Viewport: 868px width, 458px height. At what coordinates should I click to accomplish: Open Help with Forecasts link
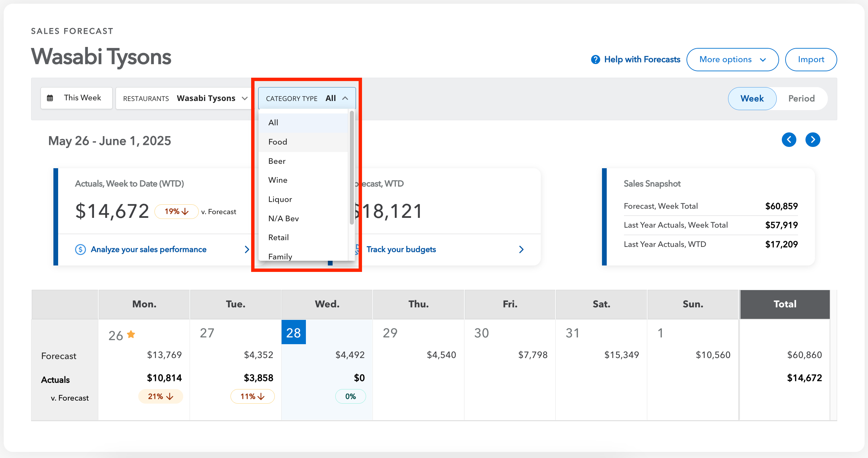(642, 59)
